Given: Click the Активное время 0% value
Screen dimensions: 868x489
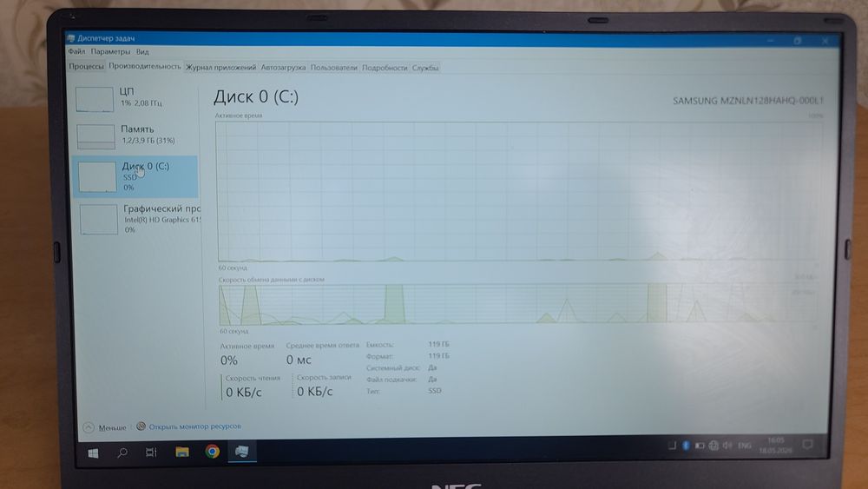Looking at the screenshot, I should 228,360.
